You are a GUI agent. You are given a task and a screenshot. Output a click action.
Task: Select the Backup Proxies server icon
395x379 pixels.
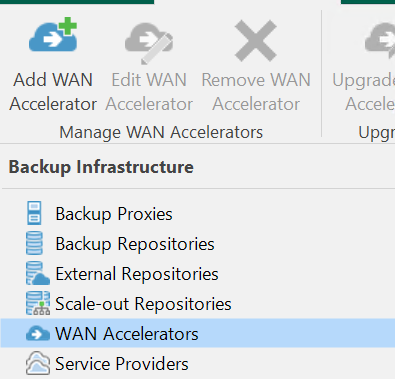(x=34, y=213)
